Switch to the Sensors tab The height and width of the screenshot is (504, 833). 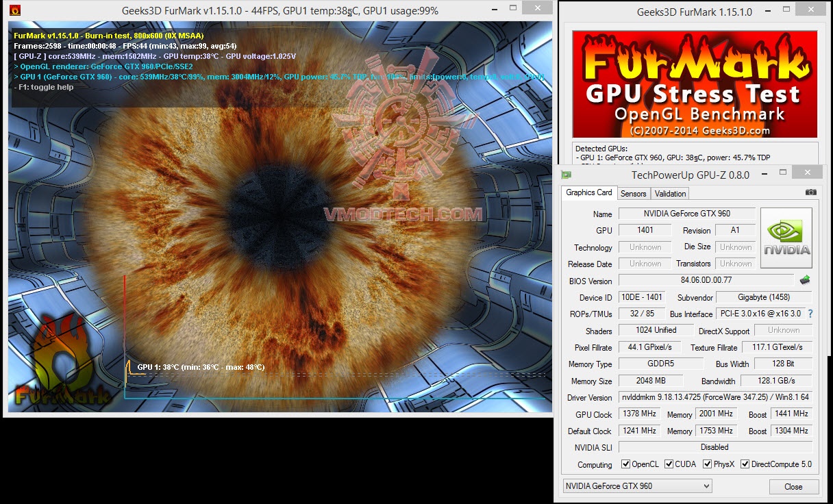point(634,194)
